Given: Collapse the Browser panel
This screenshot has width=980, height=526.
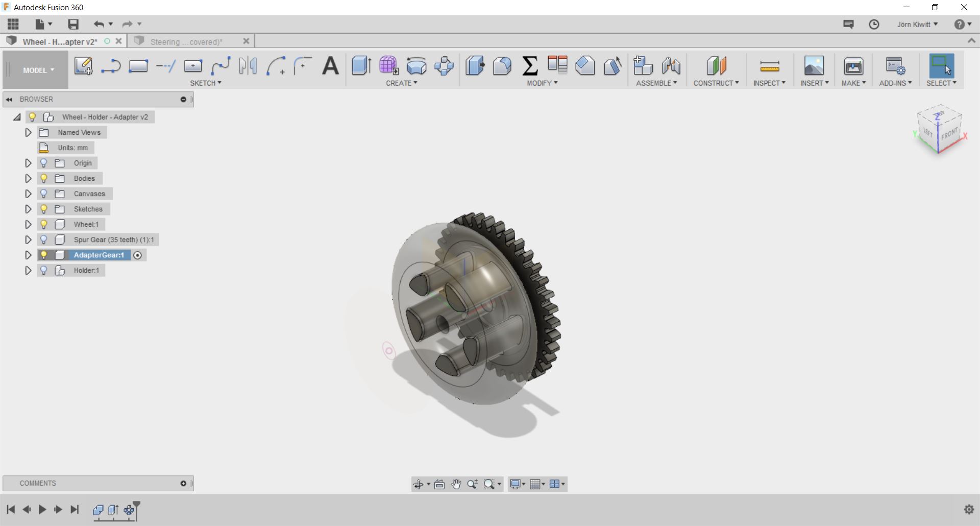Looking at the screenshot, I should 9,100.
